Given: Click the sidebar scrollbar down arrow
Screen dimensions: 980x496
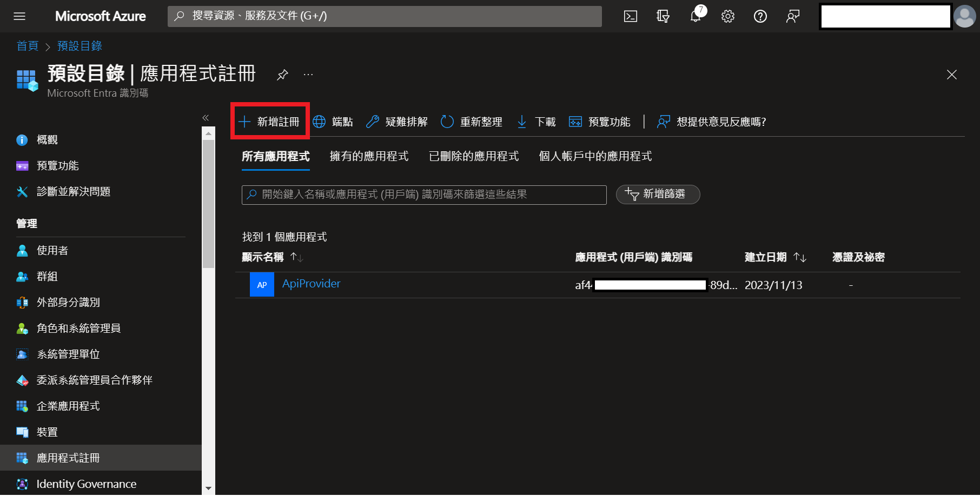Looking at the screenshot, I should (x=208, y=488).
